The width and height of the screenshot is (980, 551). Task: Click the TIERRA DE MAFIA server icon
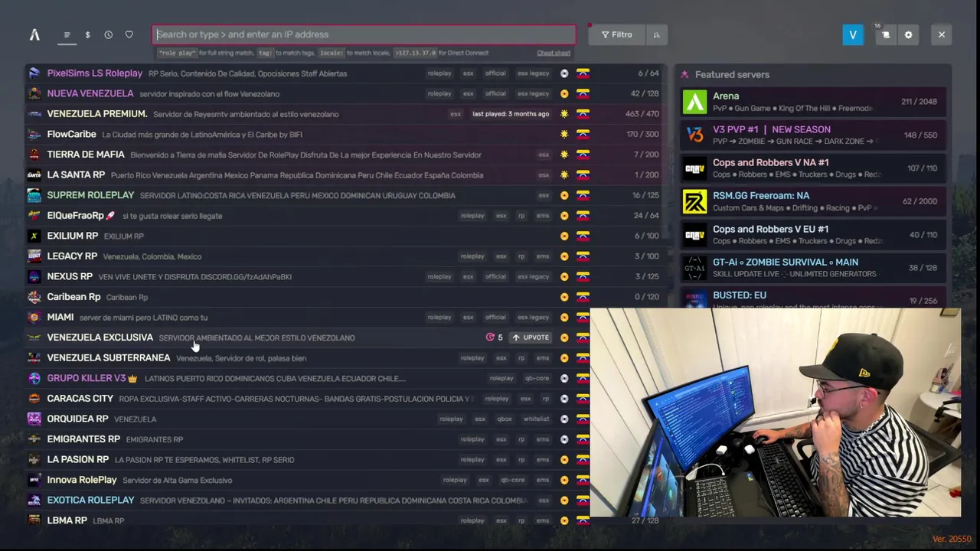point(34,155)
